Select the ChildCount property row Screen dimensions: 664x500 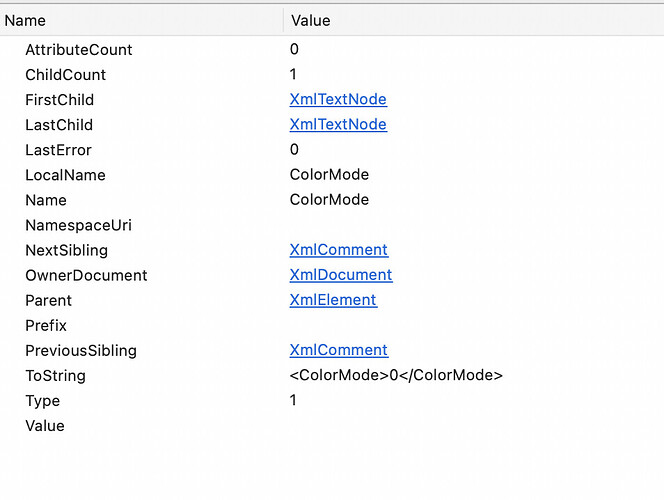[332, 75]
